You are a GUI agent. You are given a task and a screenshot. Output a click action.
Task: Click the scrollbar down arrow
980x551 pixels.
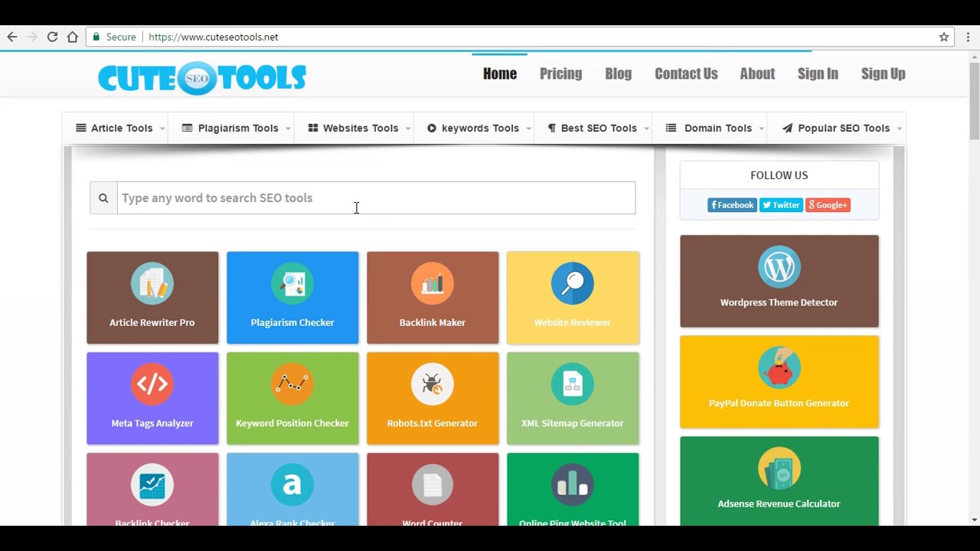pyautogui.click(x=974, y=520)
